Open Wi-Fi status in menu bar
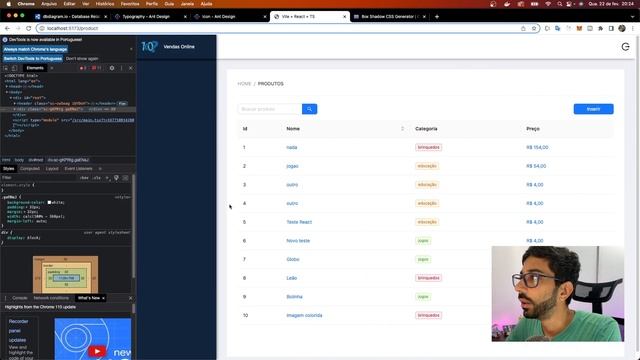 point(548,4)
